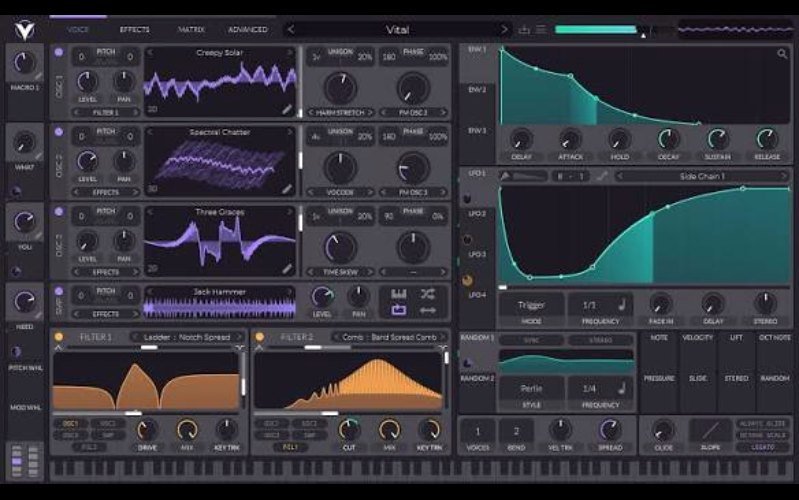Click the WHAT macro edit pencil icon
Viewport: 799px width, 500px height.
pos(39,156)
